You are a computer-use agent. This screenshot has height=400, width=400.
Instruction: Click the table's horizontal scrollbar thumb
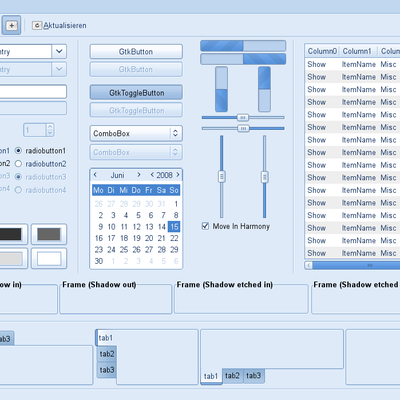(357, 265)
